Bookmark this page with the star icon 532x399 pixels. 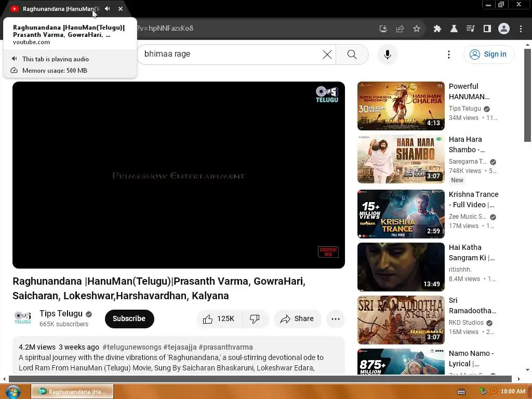[x=417, y=29]
